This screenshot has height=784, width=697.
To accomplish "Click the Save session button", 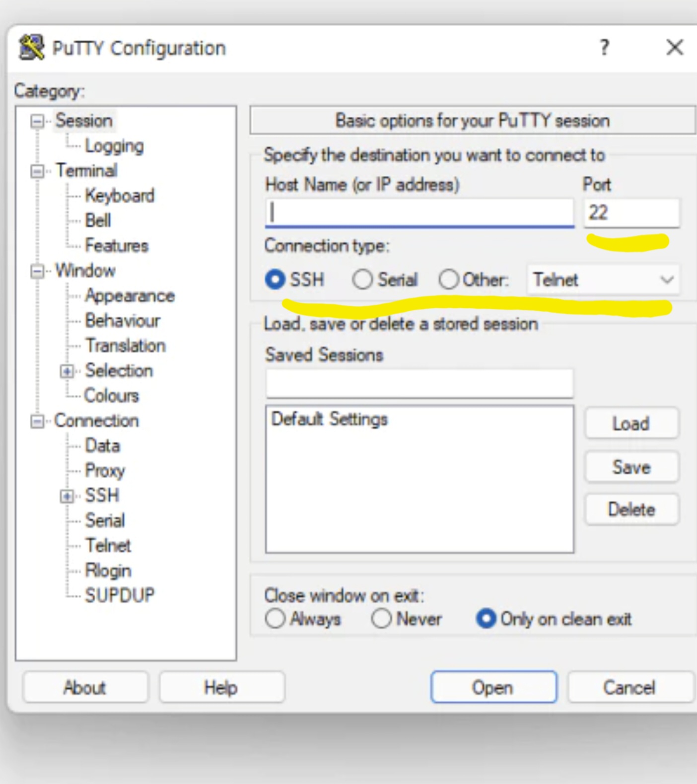I will [631, 467].
